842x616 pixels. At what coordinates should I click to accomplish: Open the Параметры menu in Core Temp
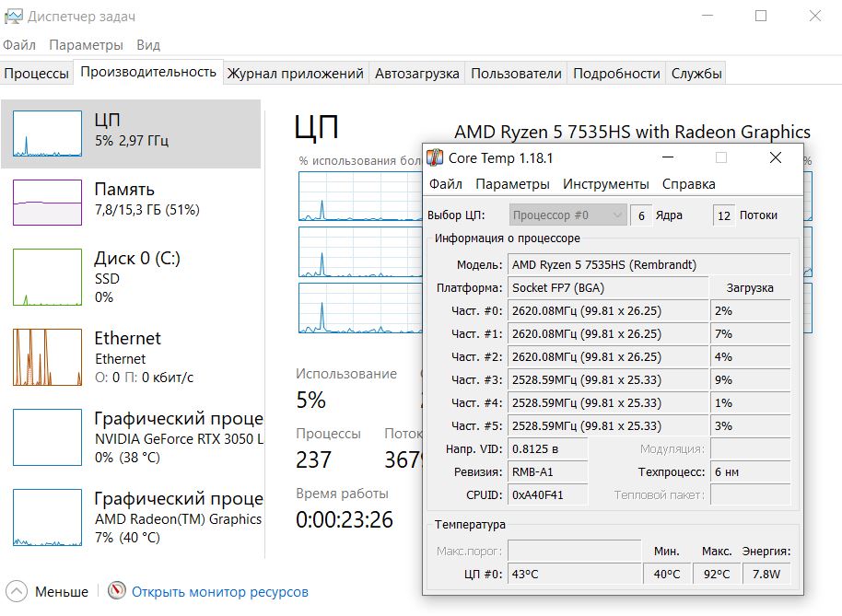coord(513,184)
